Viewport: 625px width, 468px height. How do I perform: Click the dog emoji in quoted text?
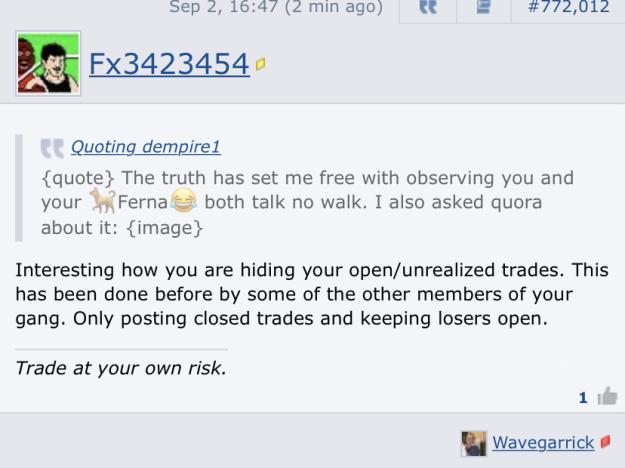(x=102, y=201)
